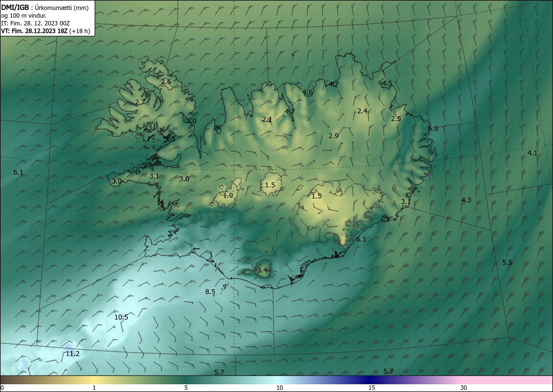553x392 pixels.
Task: Click the 4.3 value over the eastern sea
Action: 466,200
